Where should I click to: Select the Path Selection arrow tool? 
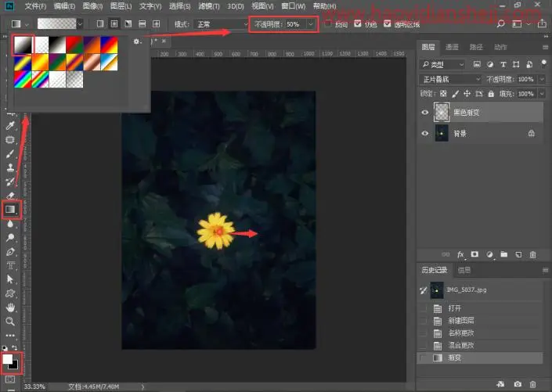point(10,279)
